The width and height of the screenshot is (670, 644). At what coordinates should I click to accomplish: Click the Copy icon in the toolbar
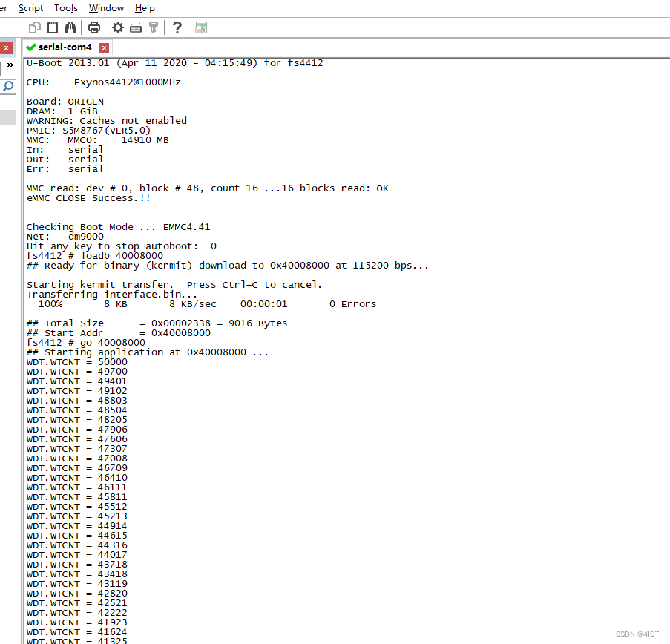(x=33, y=27)
